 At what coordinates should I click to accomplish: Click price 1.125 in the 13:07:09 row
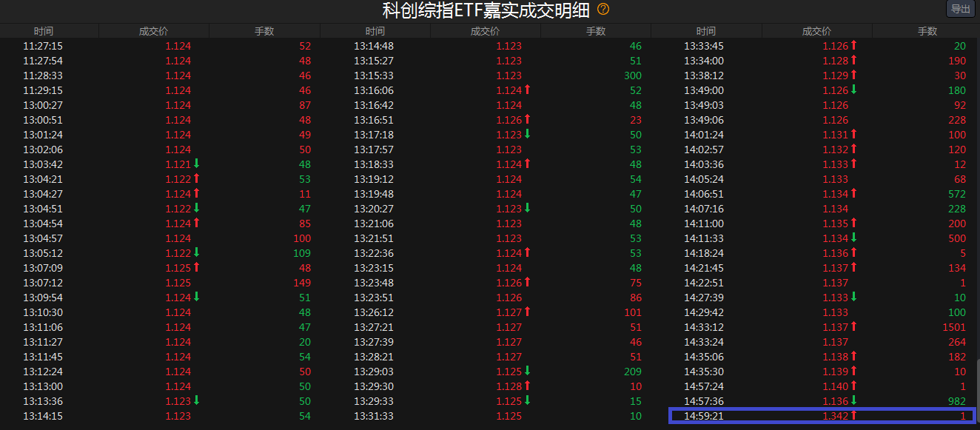point(178,268)
